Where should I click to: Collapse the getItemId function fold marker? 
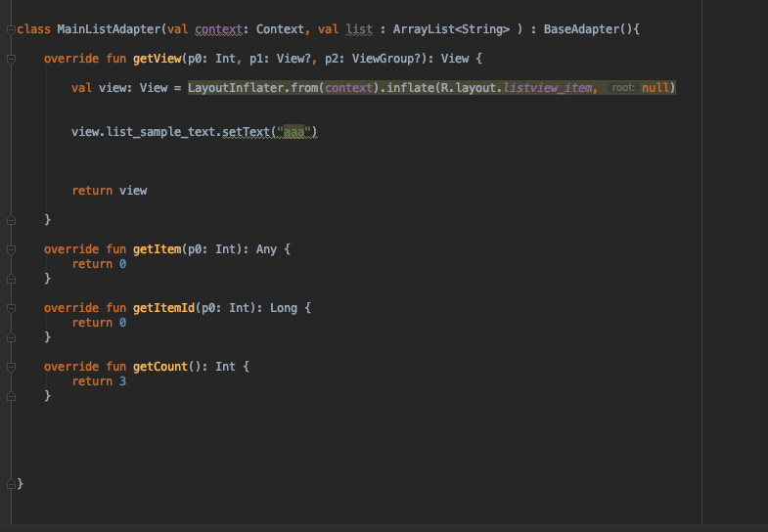pos(11,308)
